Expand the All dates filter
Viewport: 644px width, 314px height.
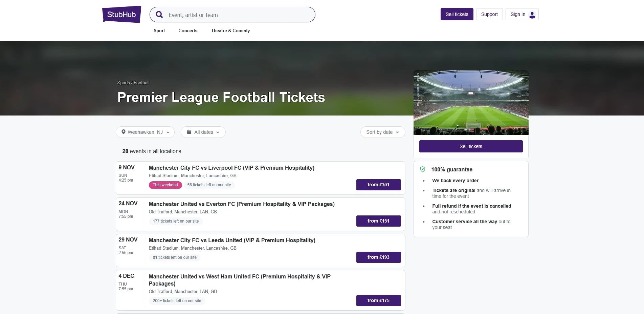(203, 132)
